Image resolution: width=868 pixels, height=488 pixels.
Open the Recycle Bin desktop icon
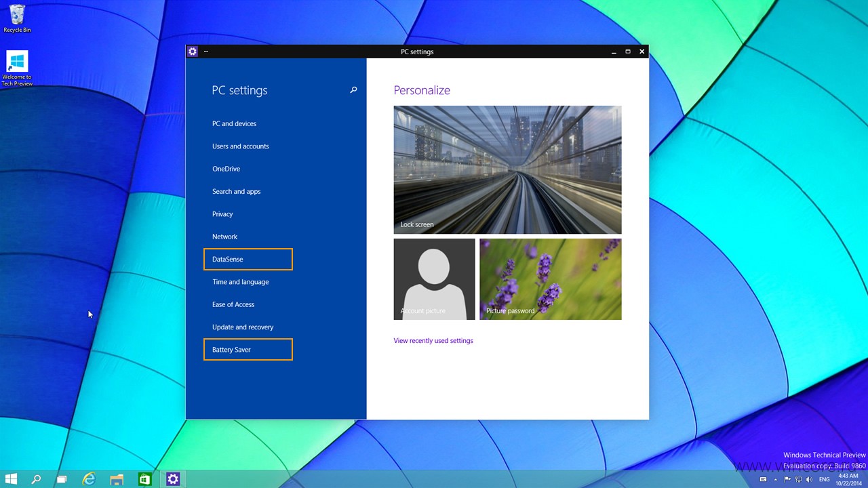pos(17,18)
